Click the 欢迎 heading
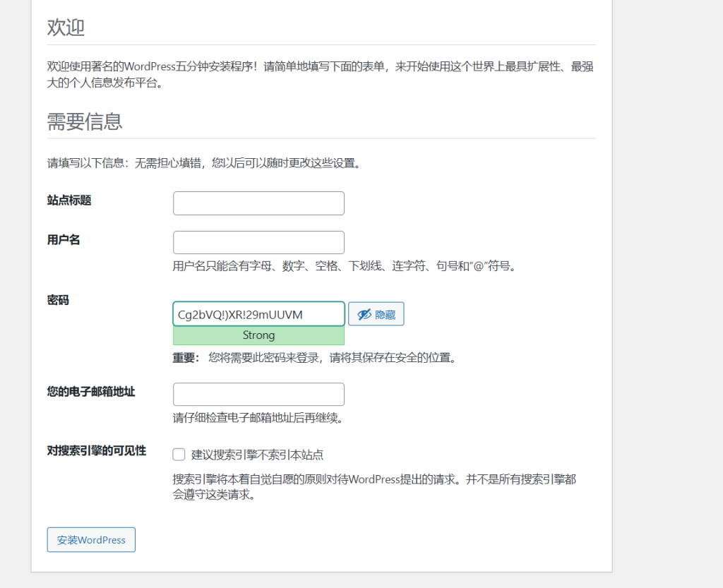 coord(66,28)
